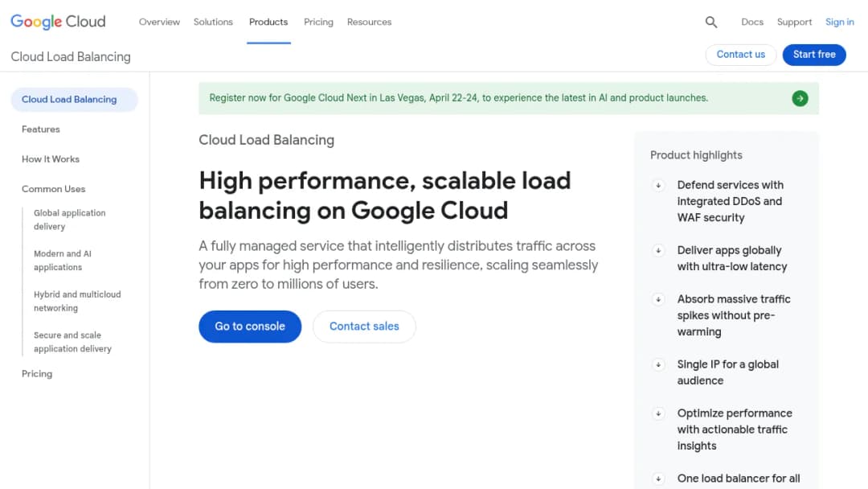Click the Contact us button
Image resolution: width=868 pixels, height=489 pixels.
[741, 55]
